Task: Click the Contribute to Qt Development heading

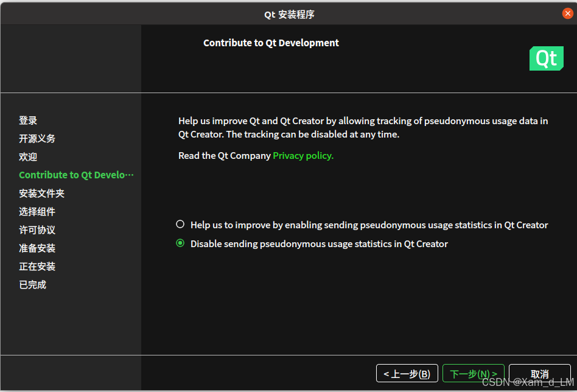Action: coord(271,43)
